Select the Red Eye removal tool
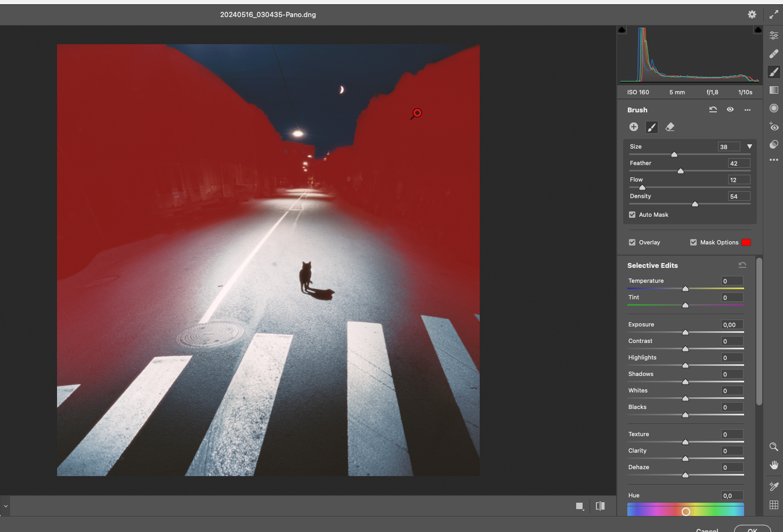Image resolution: width=783 pixels, height=532 pixels. (773, 127)
